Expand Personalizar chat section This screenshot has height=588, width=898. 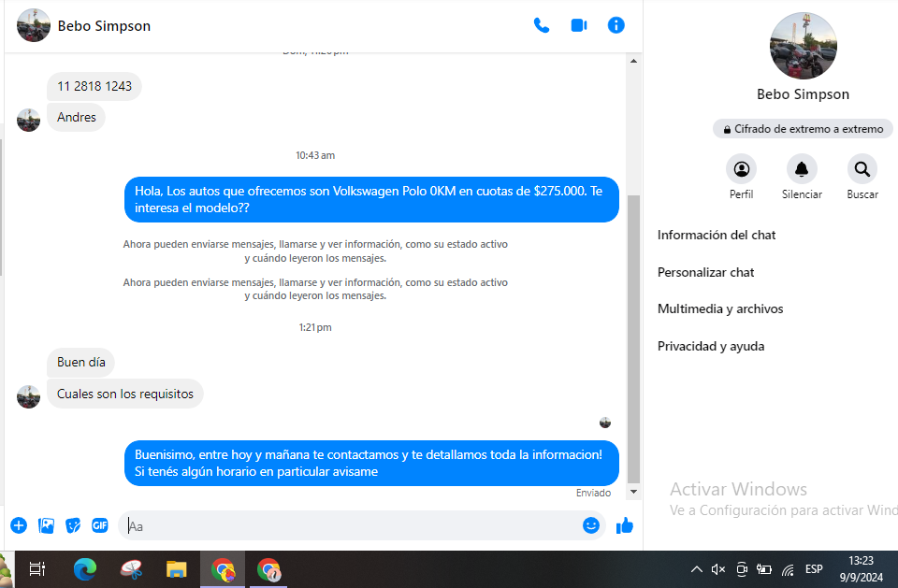pyautogui.click(x=705, y=273)
